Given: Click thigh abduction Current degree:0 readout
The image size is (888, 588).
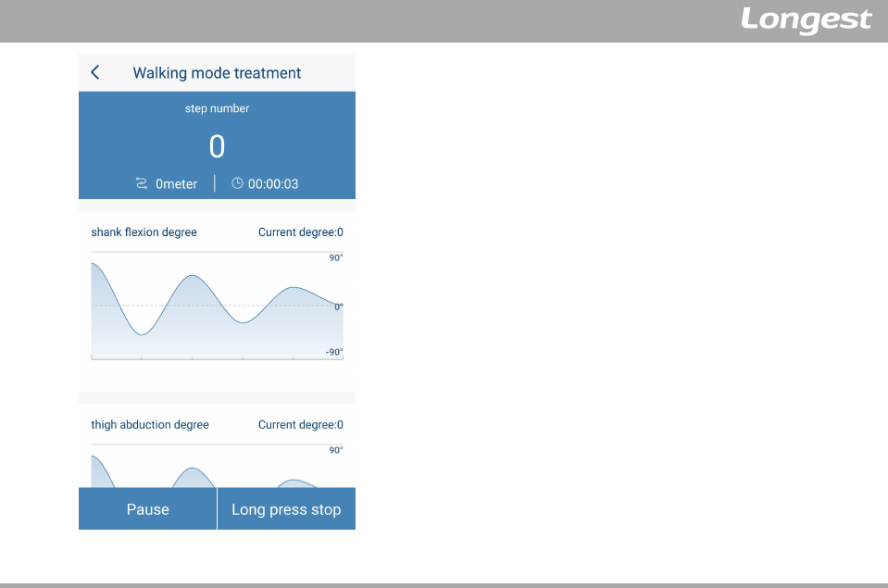Looking at the screenshot, I should point(301,425).
